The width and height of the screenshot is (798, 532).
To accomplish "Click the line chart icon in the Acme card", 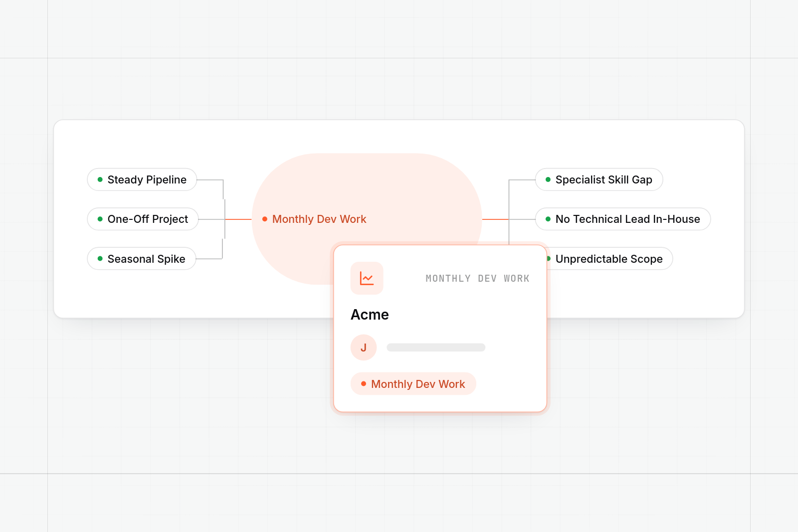I will 367,278.
